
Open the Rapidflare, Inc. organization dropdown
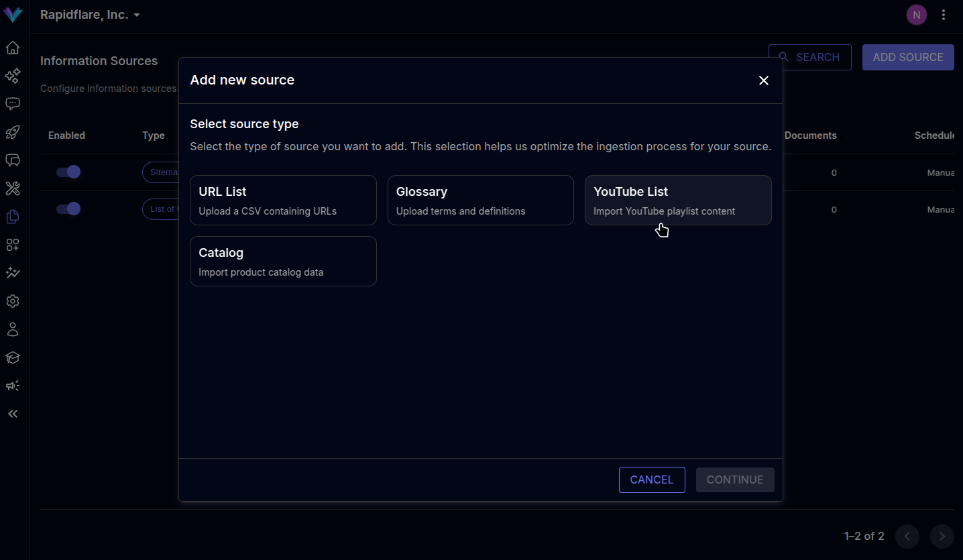coord(90,14)
